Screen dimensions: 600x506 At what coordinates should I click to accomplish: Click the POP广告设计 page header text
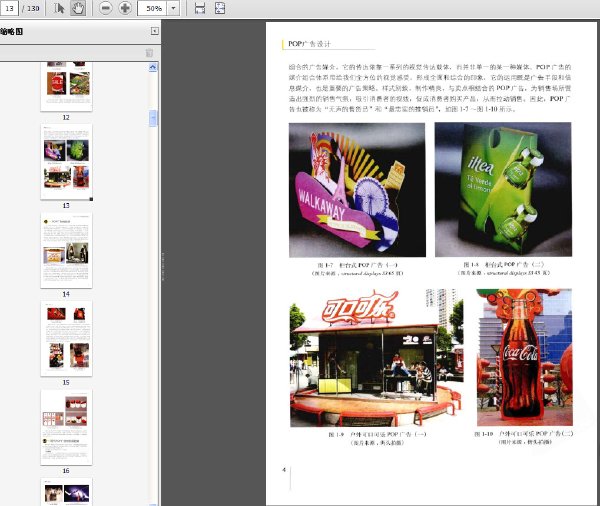click(309, 44)
